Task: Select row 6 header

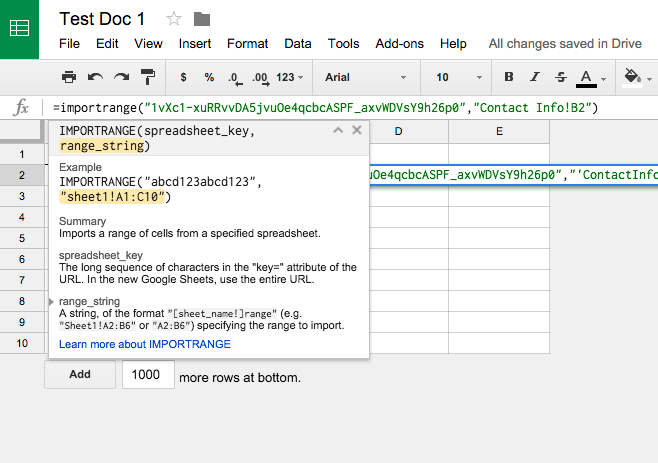Action: point(22,259)
